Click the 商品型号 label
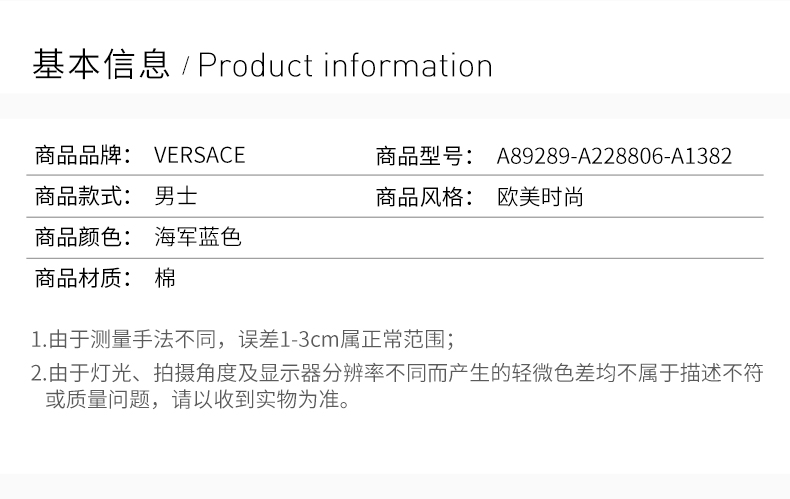790x499 pixels. click(x=424, y=156)
